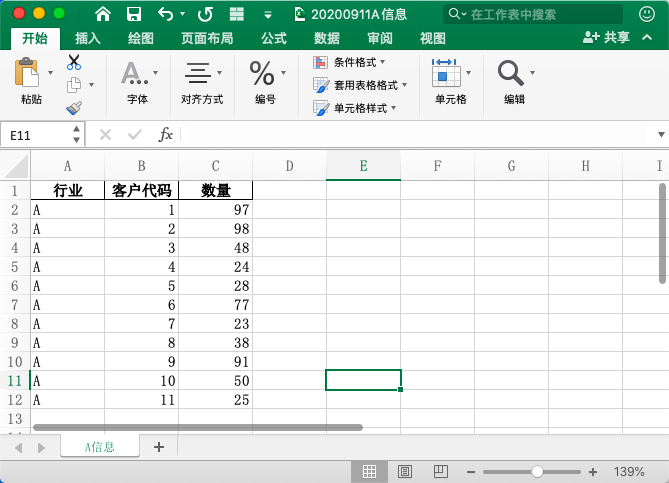Go to the previous sheet arrow

point(18,448)
